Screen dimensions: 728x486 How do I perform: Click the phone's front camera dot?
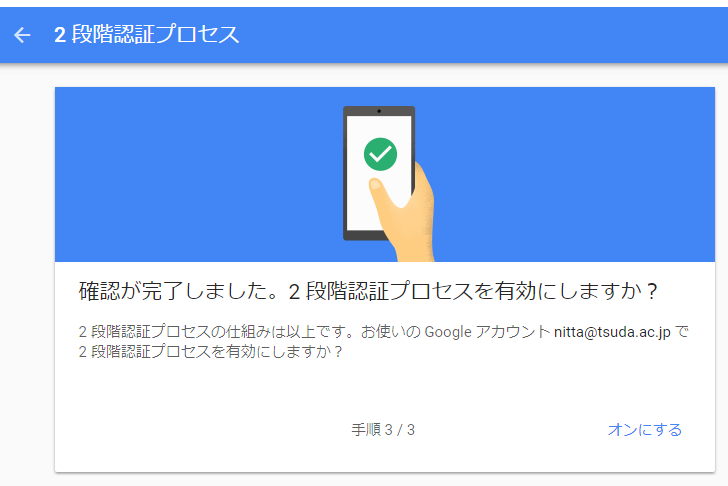point(379,111)
